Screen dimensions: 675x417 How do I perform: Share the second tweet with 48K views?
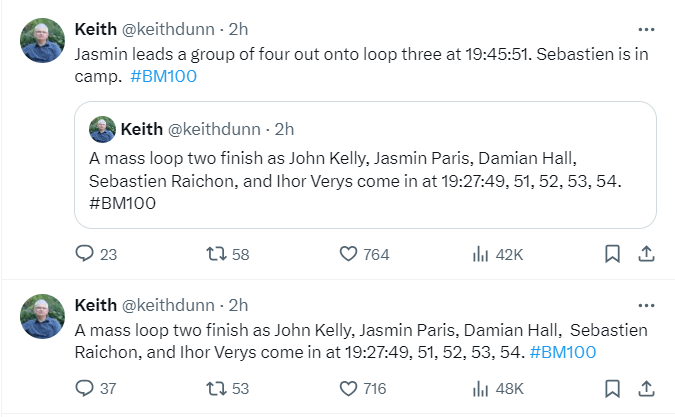pyautogui.click(x=646, y=387)
